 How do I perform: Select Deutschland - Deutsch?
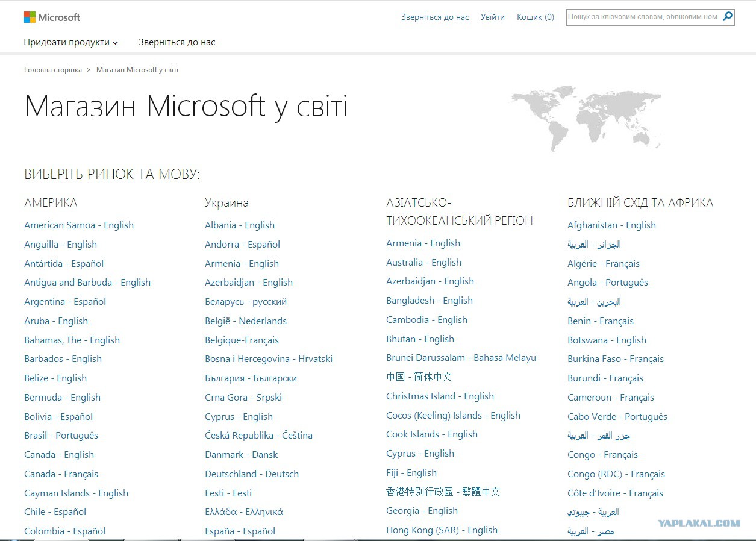[x=252, y=474]
